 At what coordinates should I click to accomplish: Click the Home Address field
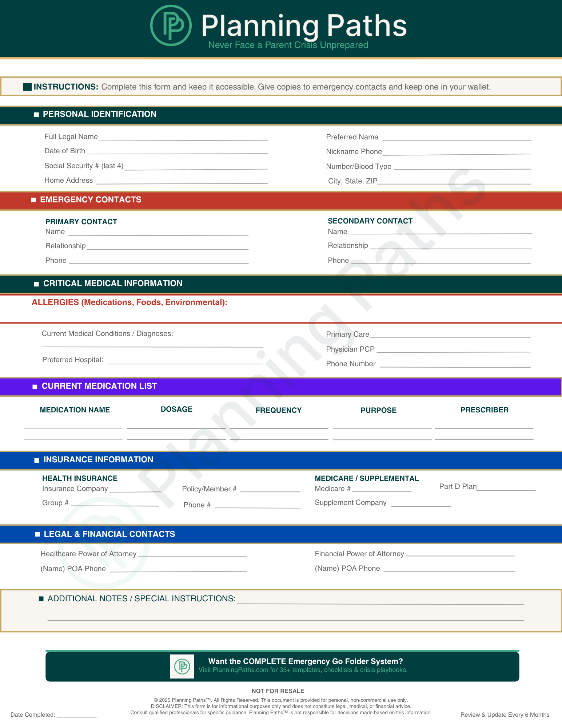click(x=182, y=180)
